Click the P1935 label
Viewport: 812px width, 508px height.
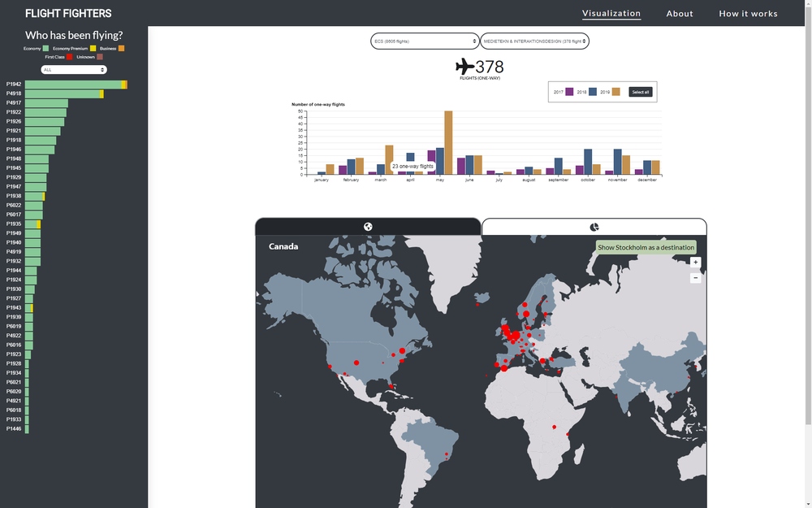click(x=14, y=224)
